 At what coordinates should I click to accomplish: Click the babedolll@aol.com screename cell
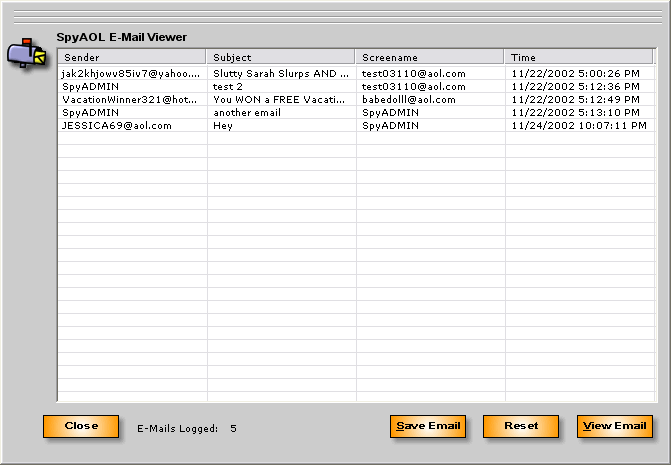408,100
